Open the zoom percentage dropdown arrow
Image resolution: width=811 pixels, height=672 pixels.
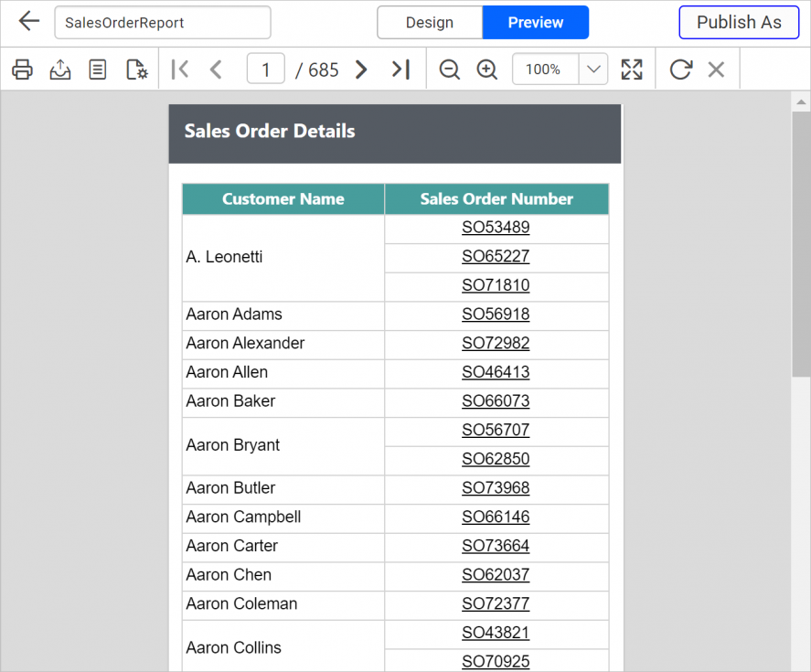point(593,69)
